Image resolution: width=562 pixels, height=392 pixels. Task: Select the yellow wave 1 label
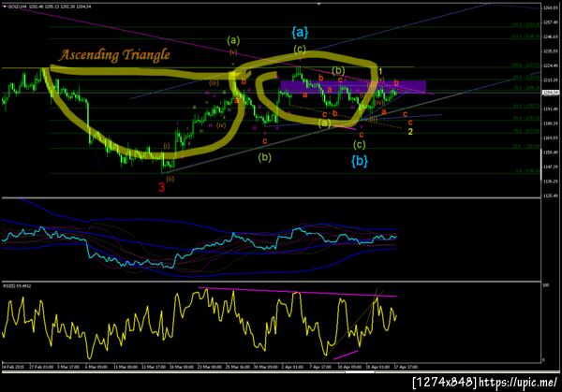380,72
